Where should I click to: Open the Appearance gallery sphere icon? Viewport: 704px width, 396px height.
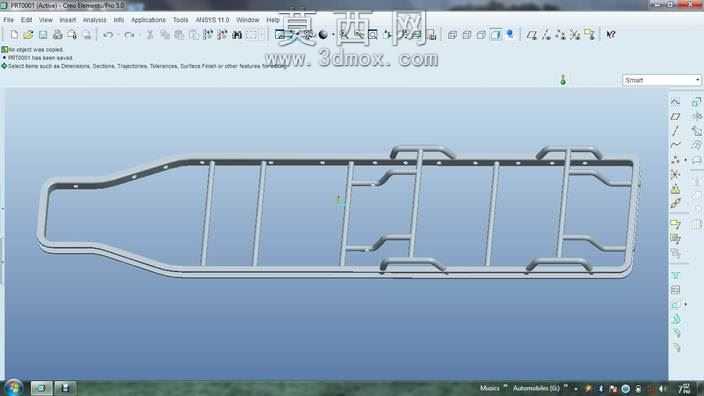pos(323,35)
